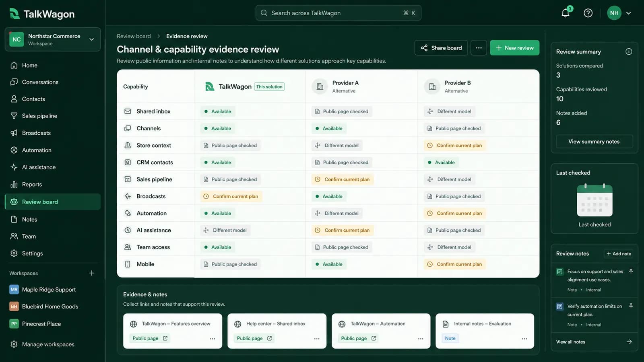
Task: Click the Add note button
Action: tap(619, 254)
